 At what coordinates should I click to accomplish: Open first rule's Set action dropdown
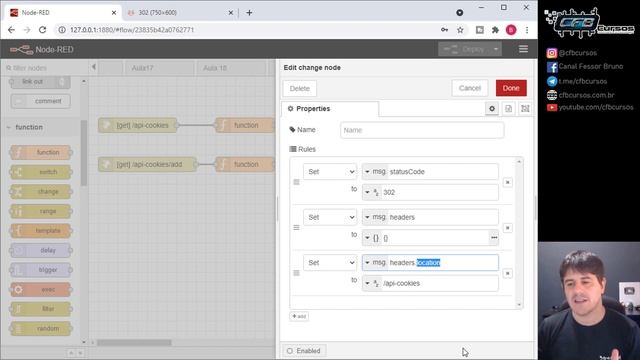click(330, 172)
